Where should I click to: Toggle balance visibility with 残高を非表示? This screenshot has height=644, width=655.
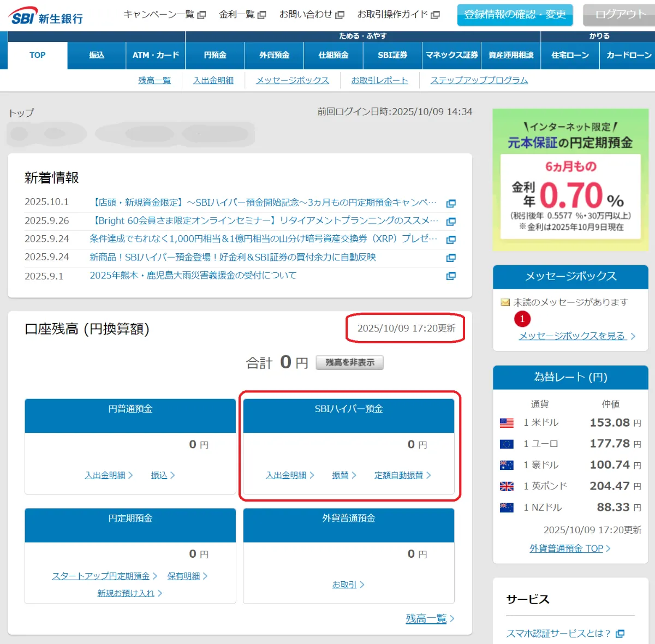[x=350, y=362]
